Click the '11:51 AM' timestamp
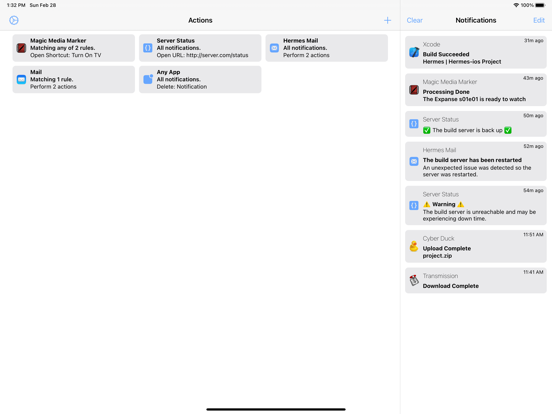 coord(533,234)
